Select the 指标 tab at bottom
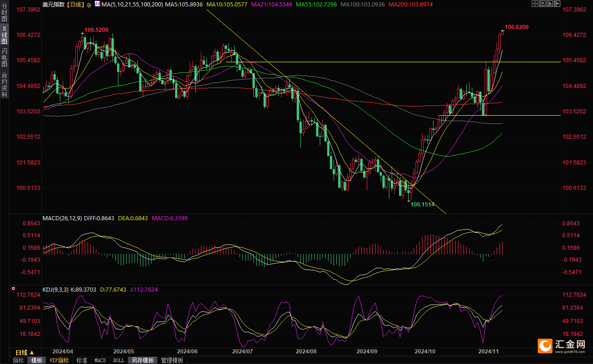Viewport: 593px width, 364px height. (x=18, y=360)
